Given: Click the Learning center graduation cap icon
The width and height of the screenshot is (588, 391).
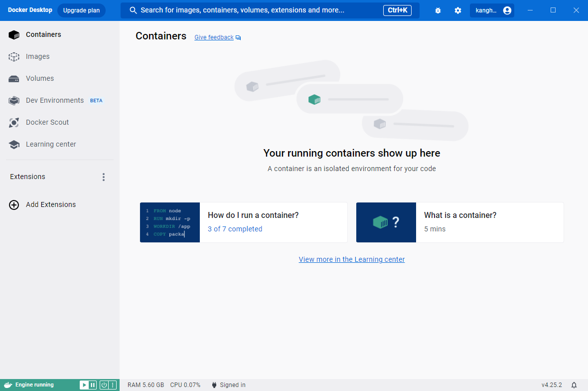Looking at the screenshot, I should [14, 145].
